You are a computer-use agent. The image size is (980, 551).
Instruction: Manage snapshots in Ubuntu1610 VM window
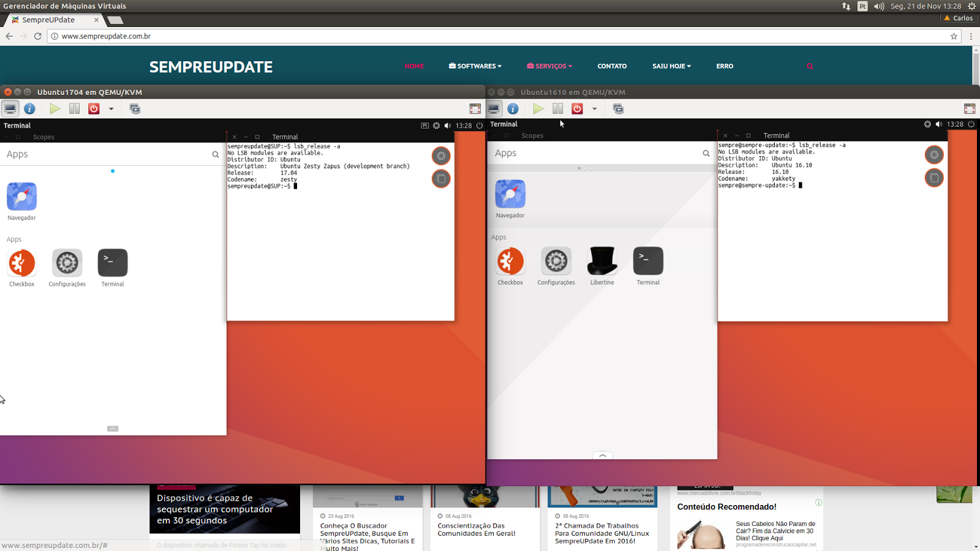click(618, 109)
